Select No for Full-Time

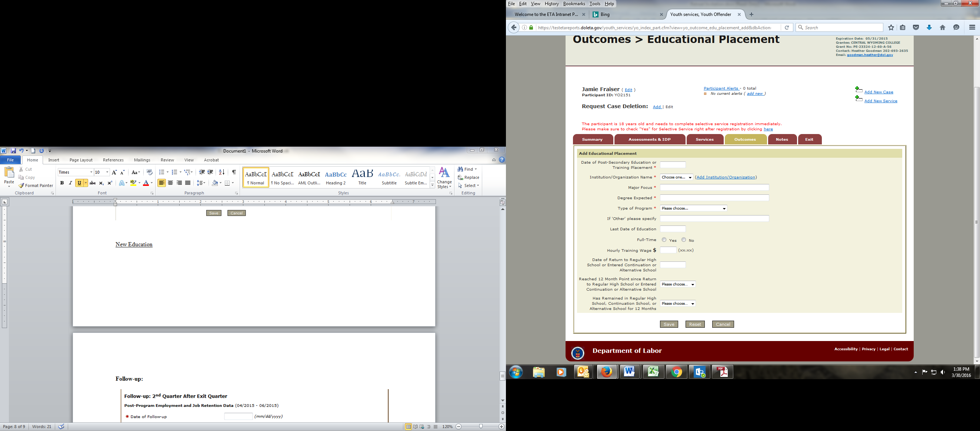[x=684, y=240]
